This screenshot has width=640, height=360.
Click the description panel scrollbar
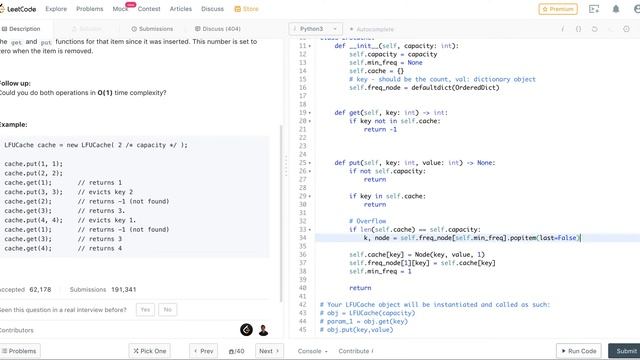[x=281, y=213]
